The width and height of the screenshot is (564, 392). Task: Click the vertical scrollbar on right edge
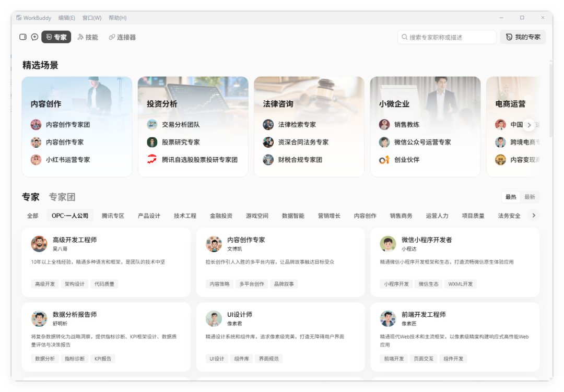tap(551, 101)
